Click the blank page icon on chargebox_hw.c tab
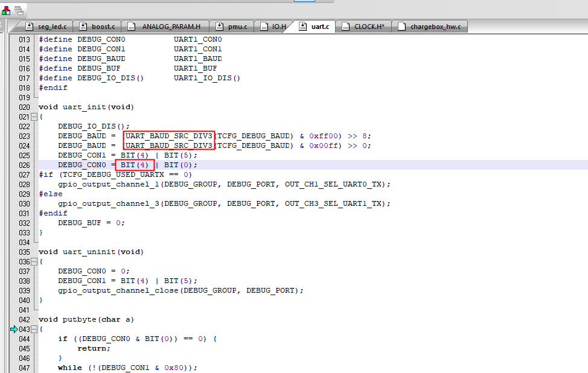This screenshot has width=588, height=373. click(x=401, y=27)
